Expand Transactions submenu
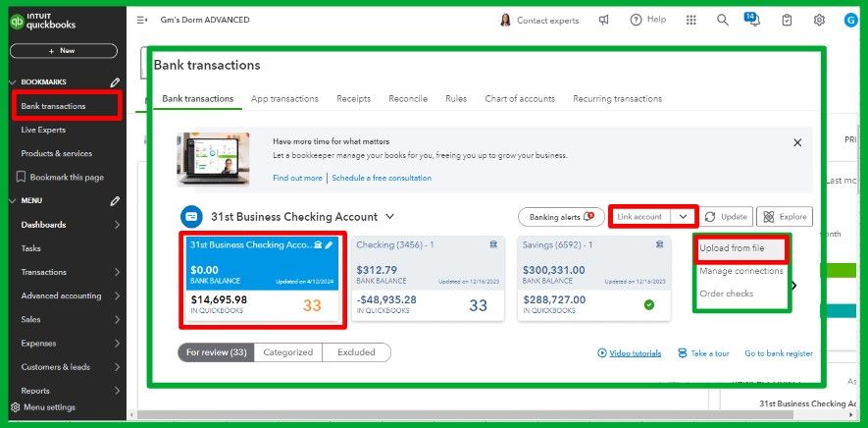Image resolution: width=868 pixels, height=428 pixels. click(x=118, y=272)
